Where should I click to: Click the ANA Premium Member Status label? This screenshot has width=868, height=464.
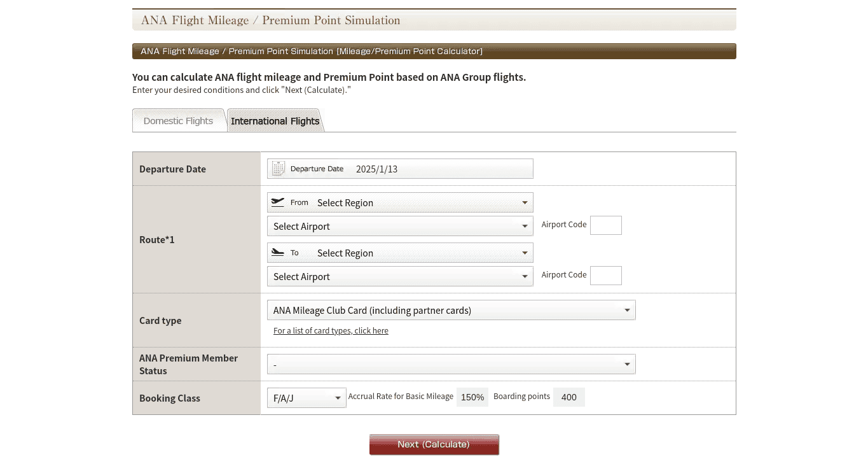pos(189,364)
